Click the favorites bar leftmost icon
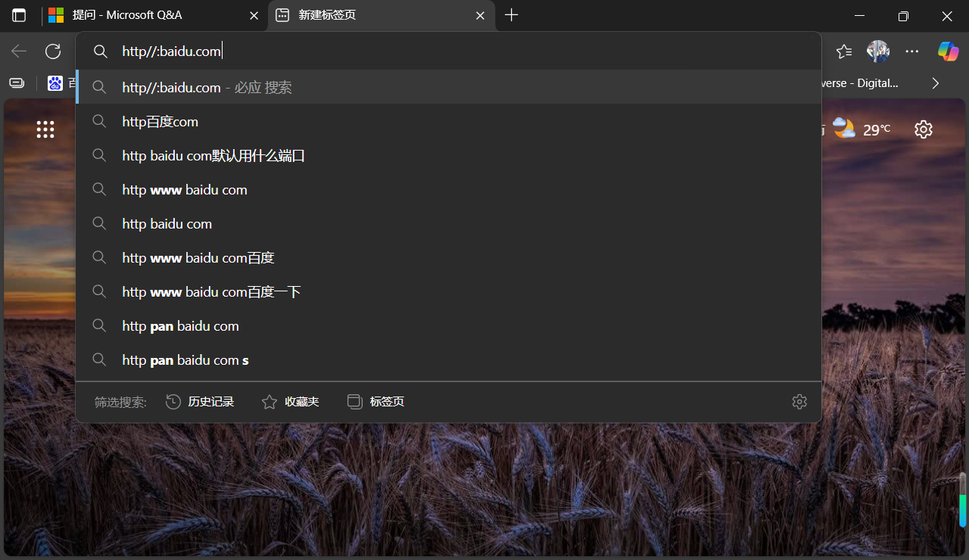This screenshot has height=560, width=969. tap(17, 83)
